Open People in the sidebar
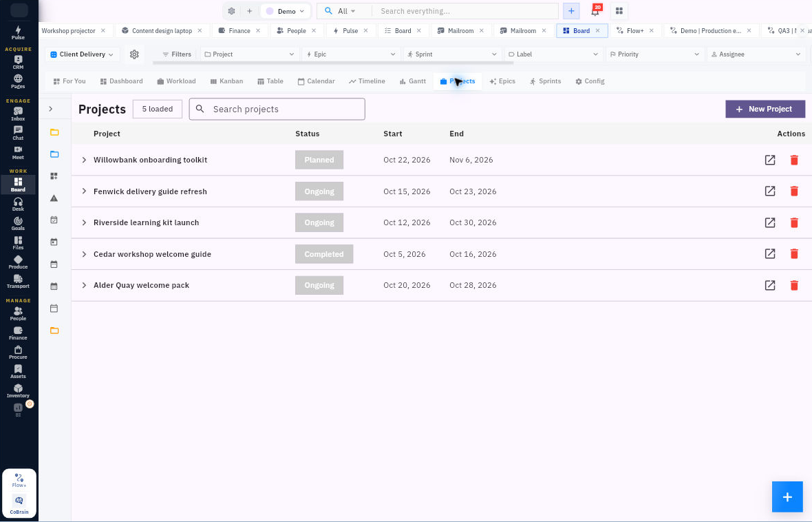 pos(18,313)
